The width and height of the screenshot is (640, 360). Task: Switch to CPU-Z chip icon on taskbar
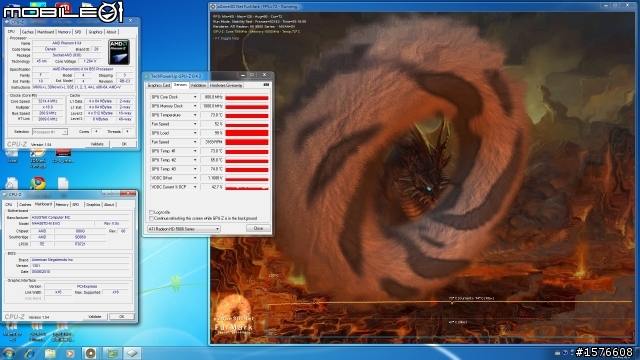(x=132, y=353)
